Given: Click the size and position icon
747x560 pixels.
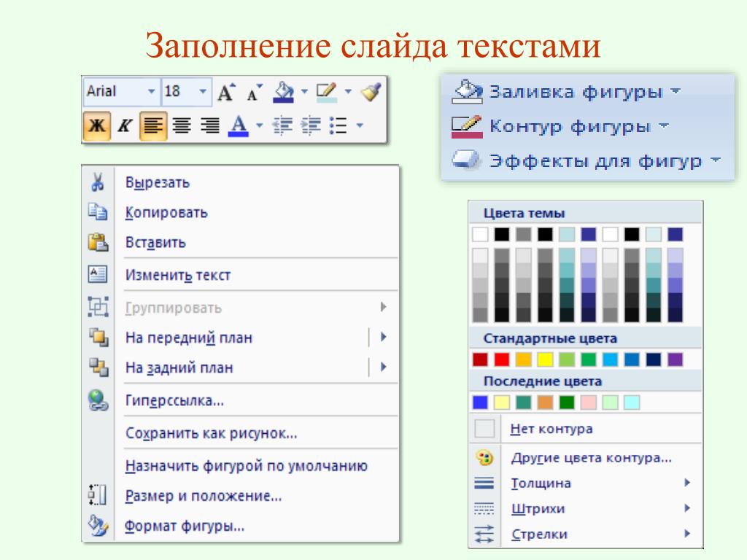Looking at the screenshot, I should [98, 495].
